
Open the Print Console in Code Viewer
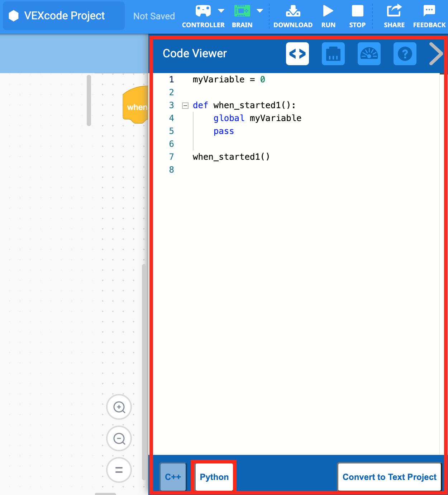coord(333,54)
